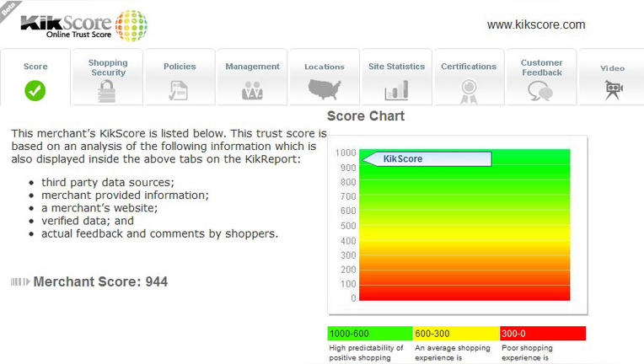Click the Score Chart heading

tap(366, 116)
